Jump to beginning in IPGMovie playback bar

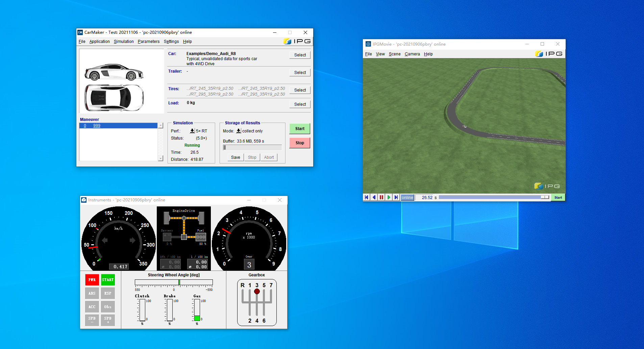367,197
